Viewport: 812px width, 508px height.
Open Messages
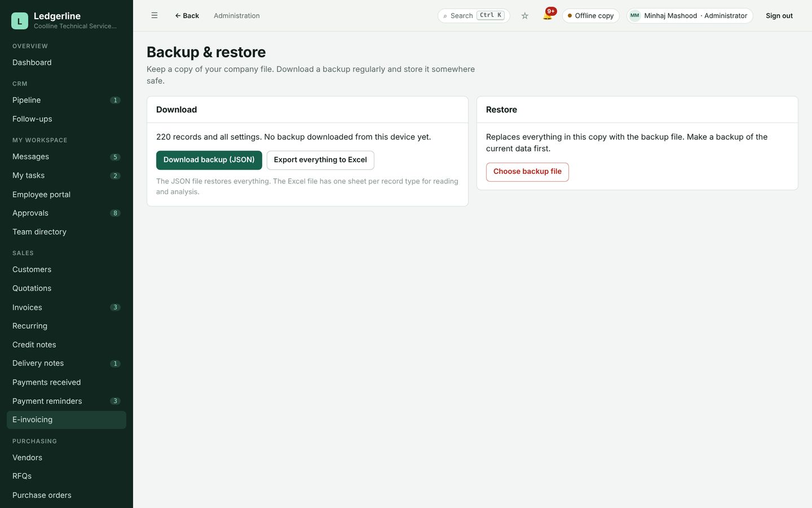click(67, 157)
